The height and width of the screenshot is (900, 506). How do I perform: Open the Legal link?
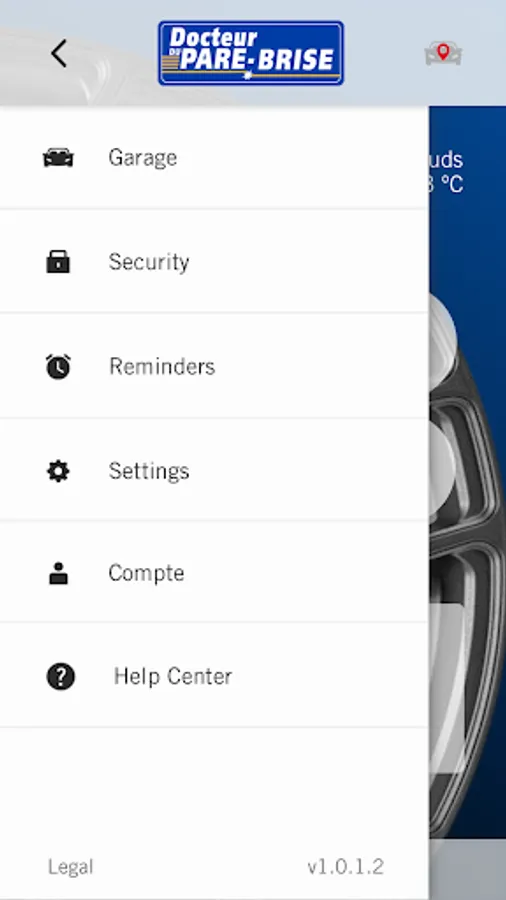[71, 867]
